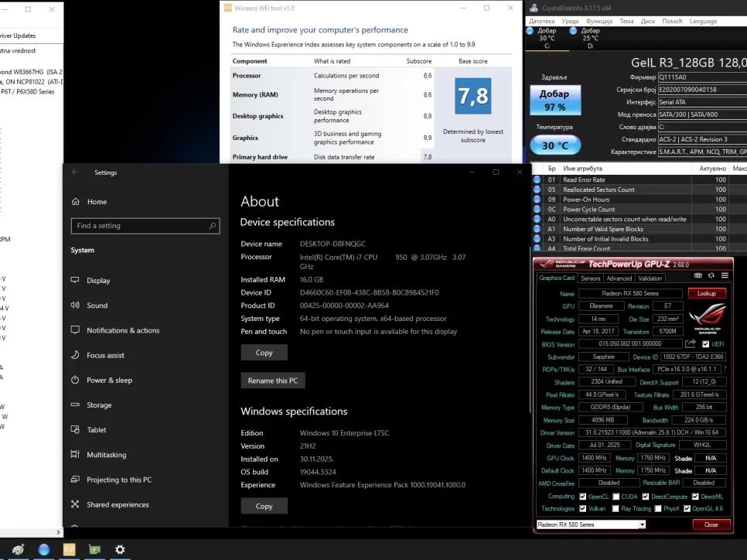Screen dimensions: 747x560
Task: Open the Advanced tab in GPU-Z
Action: pos(619,278)
